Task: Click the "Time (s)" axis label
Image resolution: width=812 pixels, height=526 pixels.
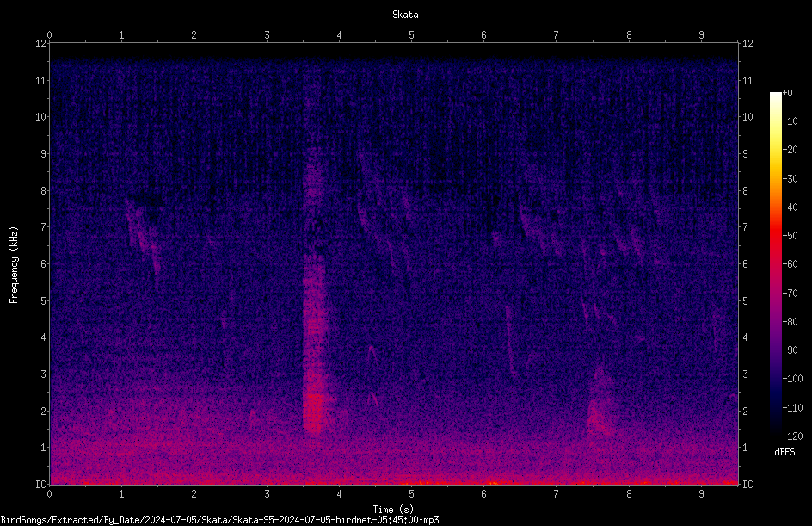Action: coord(393,510)
